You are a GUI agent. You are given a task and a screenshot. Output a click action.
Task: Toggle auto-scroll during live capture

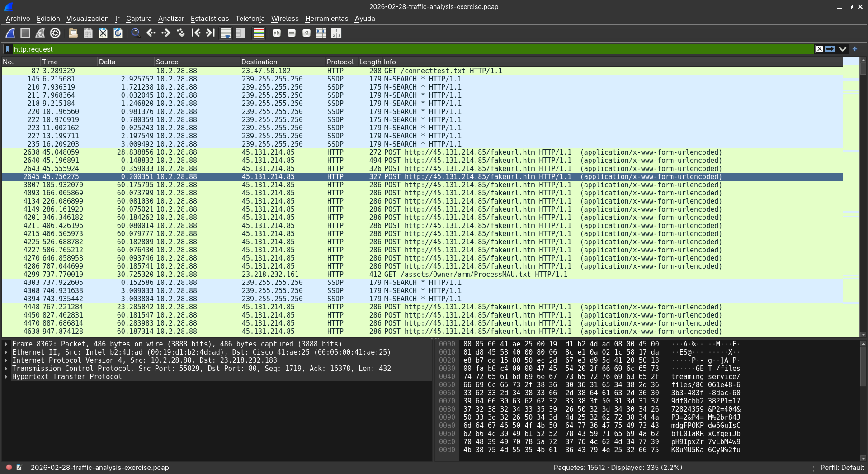226,33
